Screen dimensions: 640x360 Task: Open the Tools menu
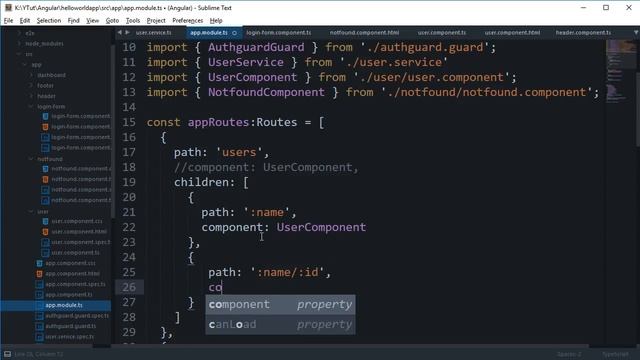pos(133,20)
